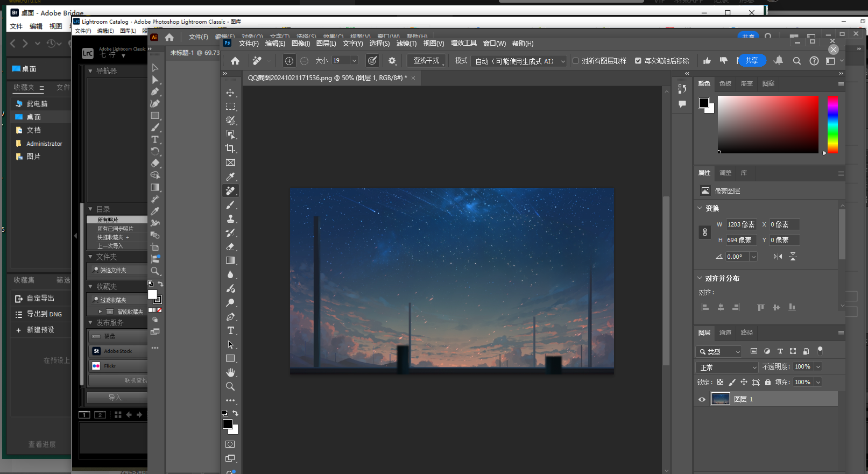Uncheck 每次笔触后移除 checkbox
Image resolution: width=868 pixels, height=474 pixels.
click(x=638, y=61)
